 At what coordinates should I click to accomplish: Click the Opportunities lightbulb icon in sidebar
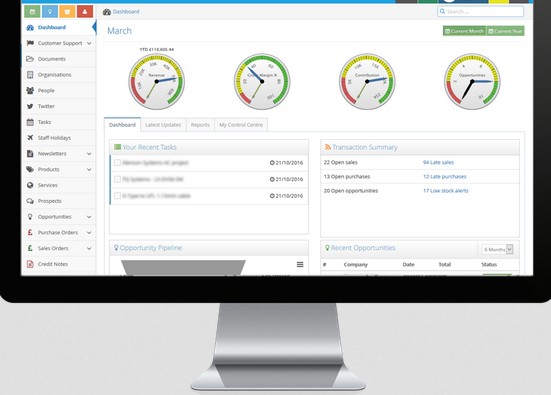(30, 216)
